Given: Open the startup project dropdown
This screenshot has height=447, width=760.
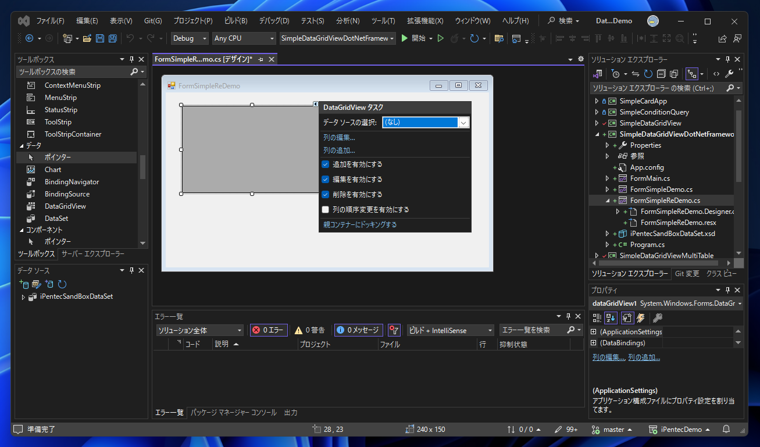Looking at the screenshot, I should coord(337,38).
